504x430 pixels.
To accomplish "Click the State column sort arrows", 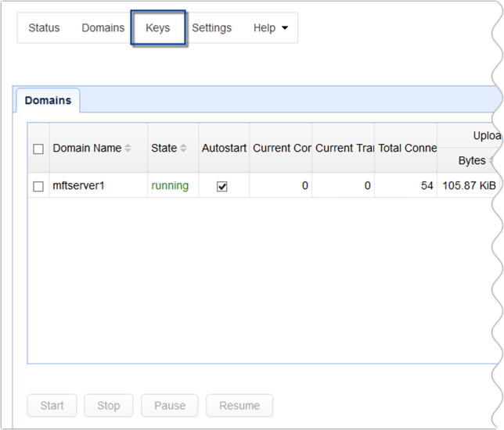I will coord(183,149).
